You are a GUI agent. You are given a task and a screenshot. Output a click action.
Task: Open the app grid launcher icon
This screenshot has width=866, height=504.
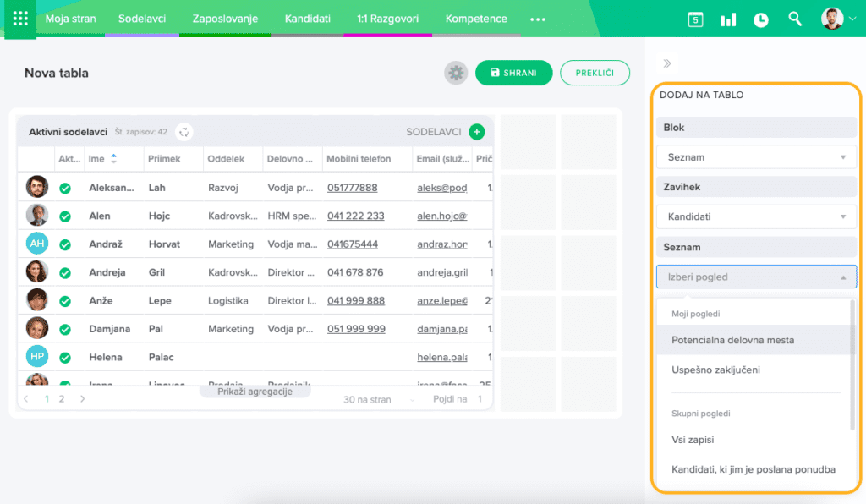coord(19,18)
